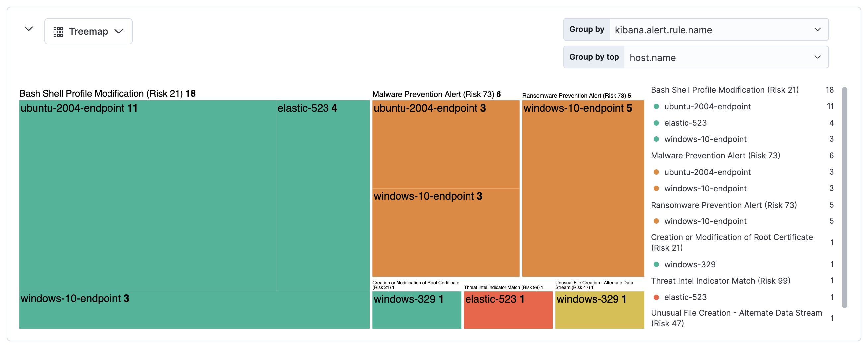Click the Threat Intel Indicator Match legend entry
The image size is (868, 348).
pyautogui.click(x=721, y=280)
